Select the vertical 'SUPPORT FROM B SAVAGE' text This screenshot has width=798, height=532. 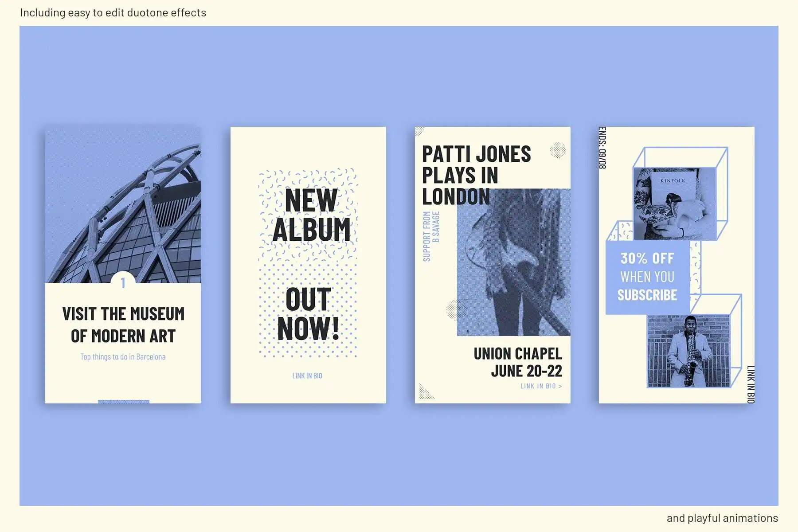pyautogui.click(x=431, y=236)
